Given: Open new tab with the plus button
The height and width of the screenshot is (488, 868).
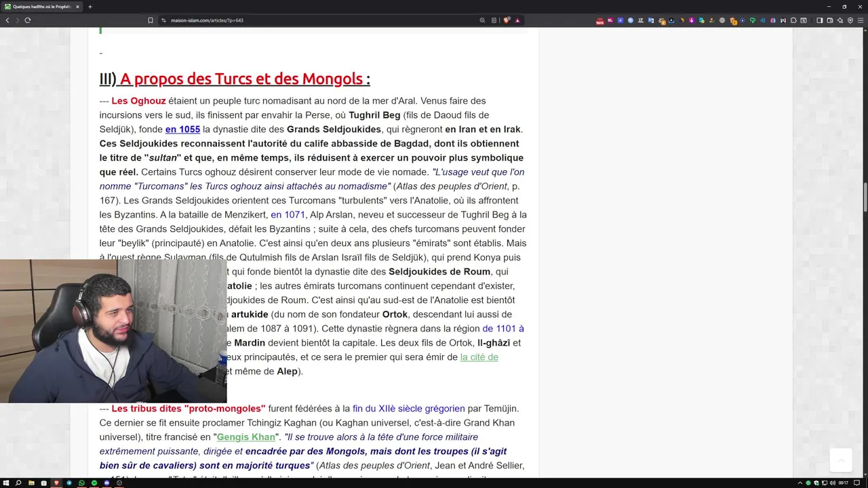Looking at the screenshot, I should (90, 7).
